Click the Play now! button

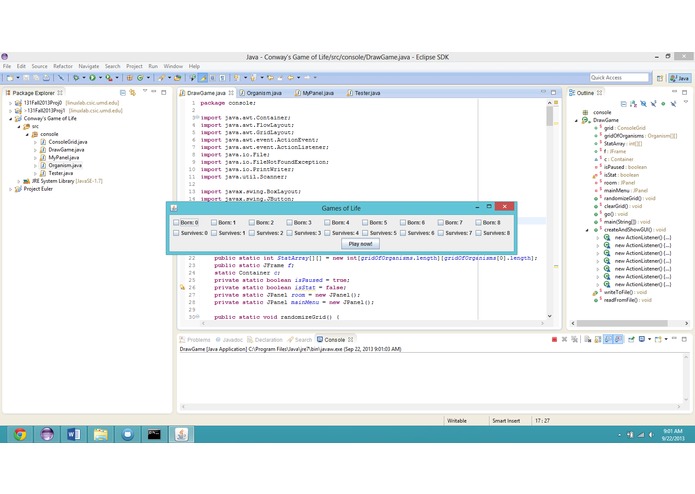[x=360, y=244]
